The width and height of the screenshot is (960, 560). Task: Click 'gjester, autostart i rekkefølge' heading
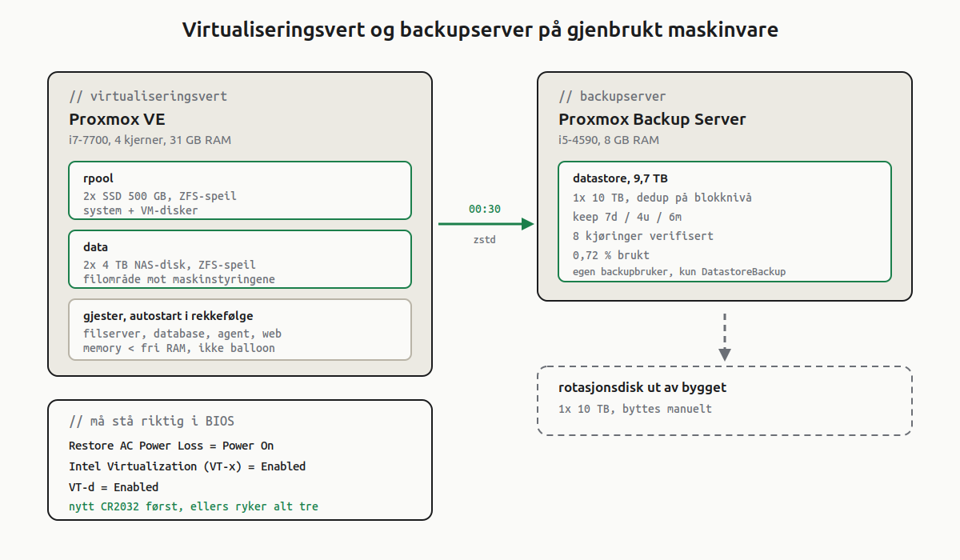point(168,316)
